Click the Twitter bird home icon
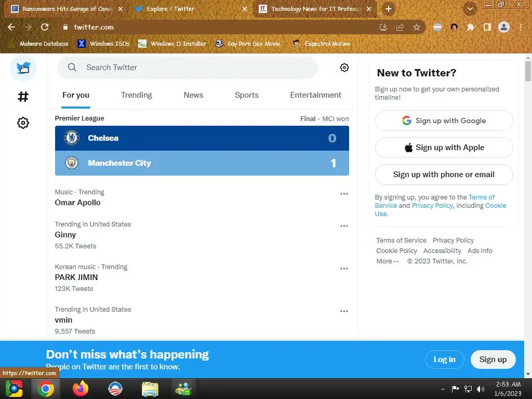532x399 pixels. pos(23,68)
